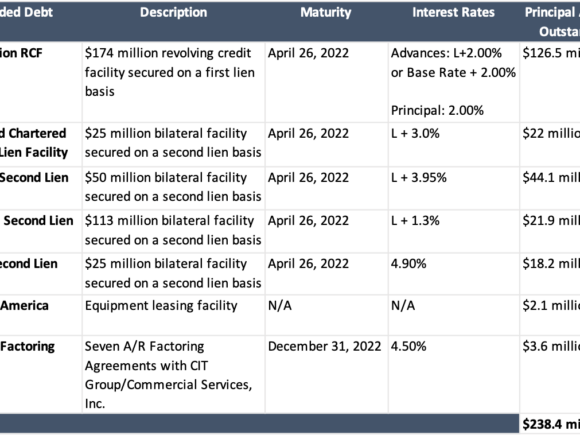This screenshot has height=435, width=580.
Task: Click the Principal: 2.00% text
Action: [x=437, y=110]
